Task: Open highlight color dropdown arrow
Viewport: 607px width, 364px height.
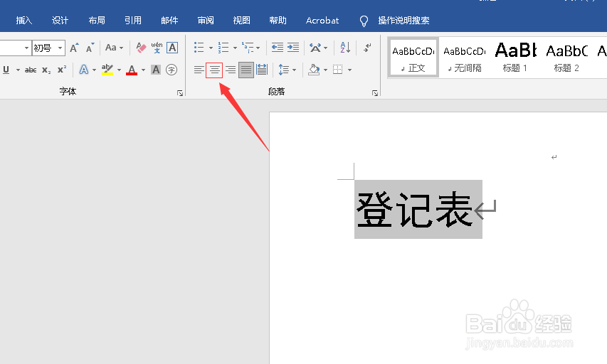Action: pos(119,70)
